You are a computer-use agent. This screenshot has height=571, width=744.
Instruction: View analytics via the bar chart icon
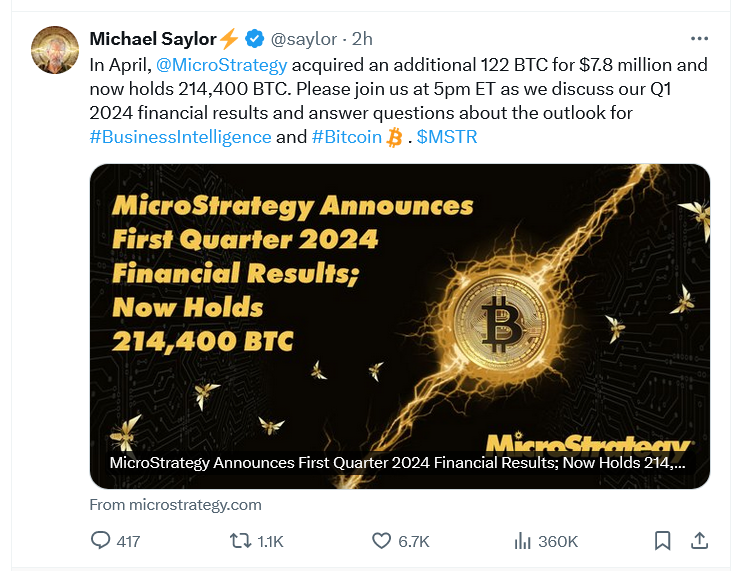pos(522,541)
